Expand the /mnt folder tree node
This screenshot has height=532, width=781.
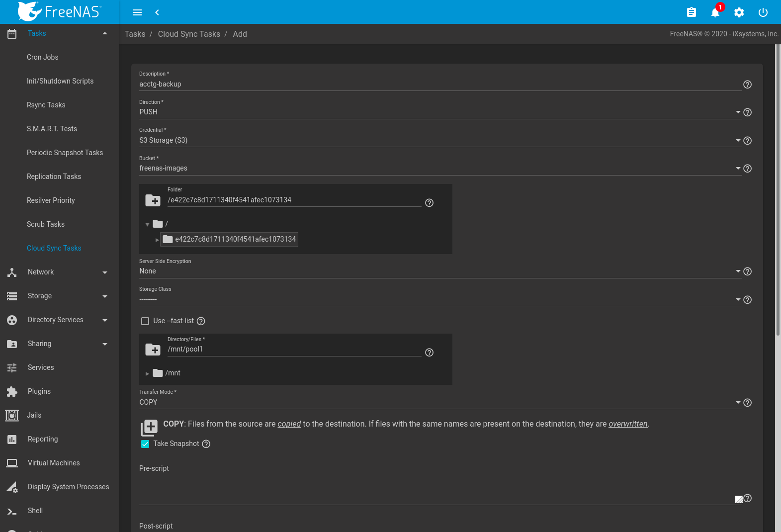click(147, 373)
